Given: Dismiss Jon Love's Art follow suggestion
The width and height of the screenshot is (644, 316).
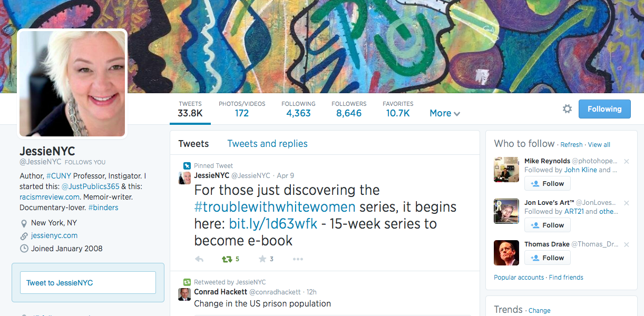Looking at the screenshot, I should (627, 203).
